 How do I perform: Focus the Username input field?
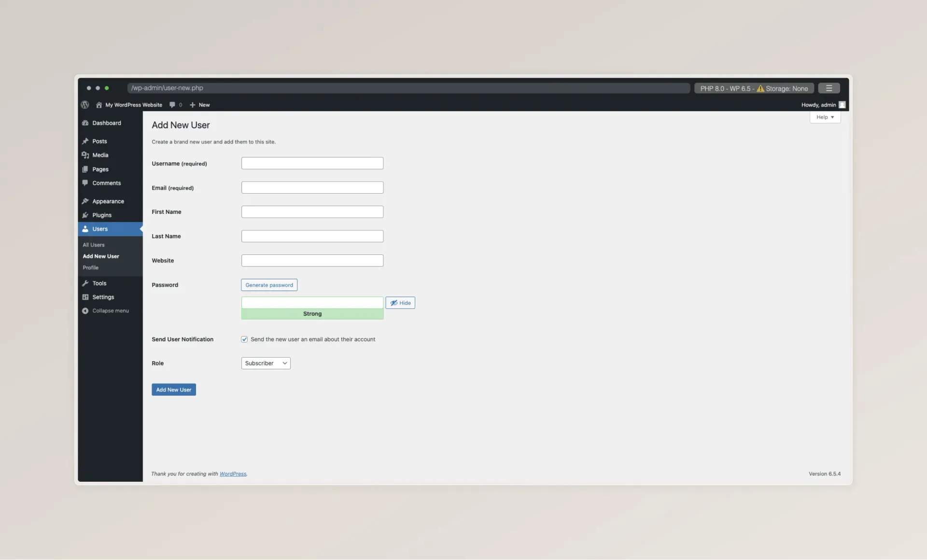tap(312, 163)
